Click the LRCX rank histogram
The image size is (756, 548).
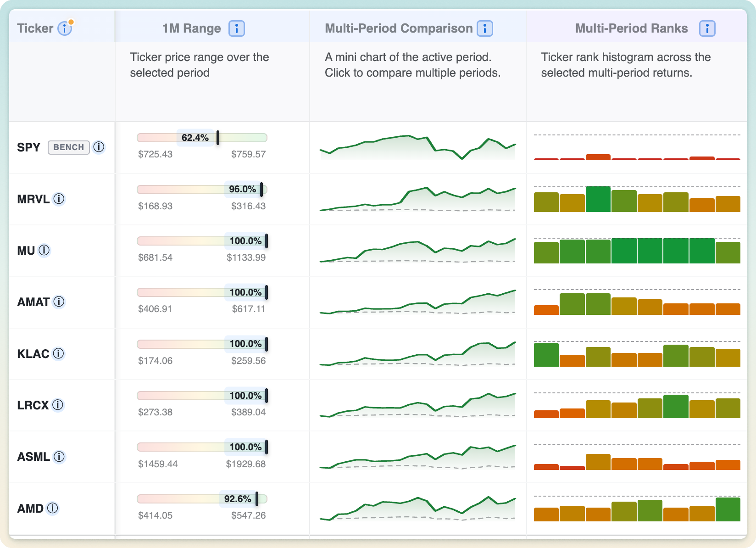pyautogui.click(x=637, y=405)
